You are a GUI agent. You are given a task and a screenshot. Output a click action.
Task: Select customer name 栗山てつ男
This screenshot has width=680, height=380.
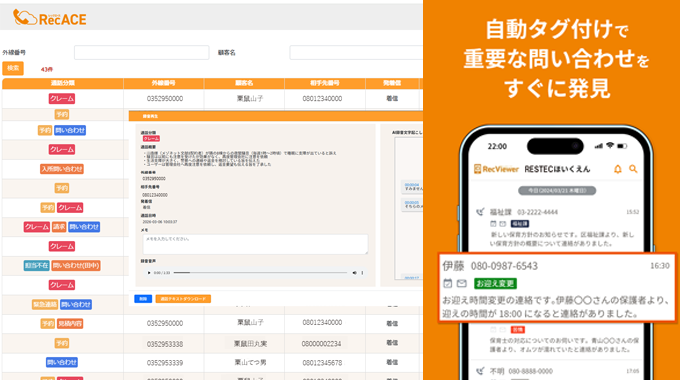[250, 362]
